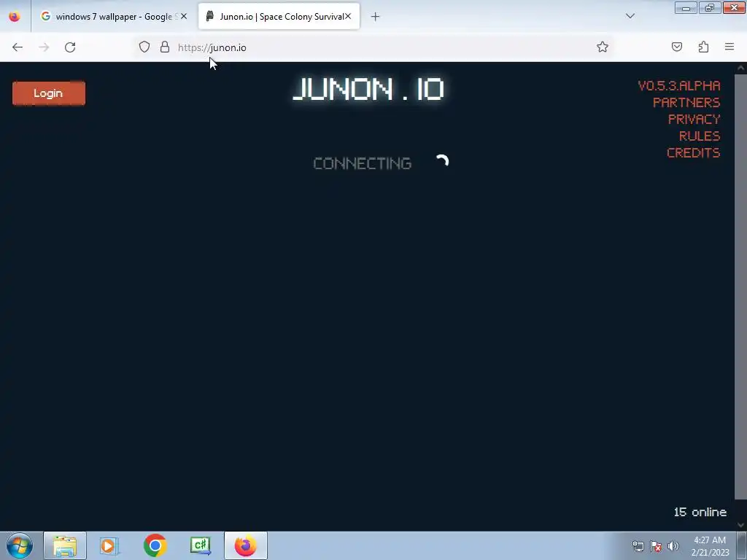Close the windows 7 wallpaper tab
The image size is (747, 560).
[x=184, y=17]
